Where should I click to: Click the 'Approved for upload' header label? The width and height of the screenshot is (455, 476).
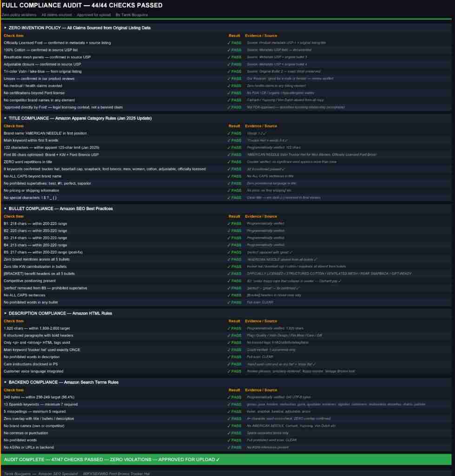94,15
